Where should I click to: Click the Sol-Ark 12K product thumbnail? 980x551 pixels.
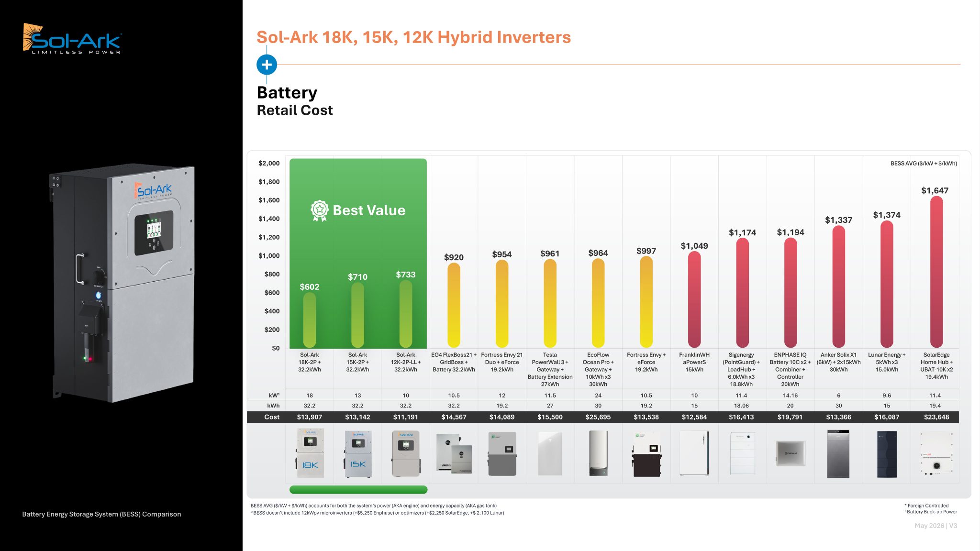tap(406, 453)
